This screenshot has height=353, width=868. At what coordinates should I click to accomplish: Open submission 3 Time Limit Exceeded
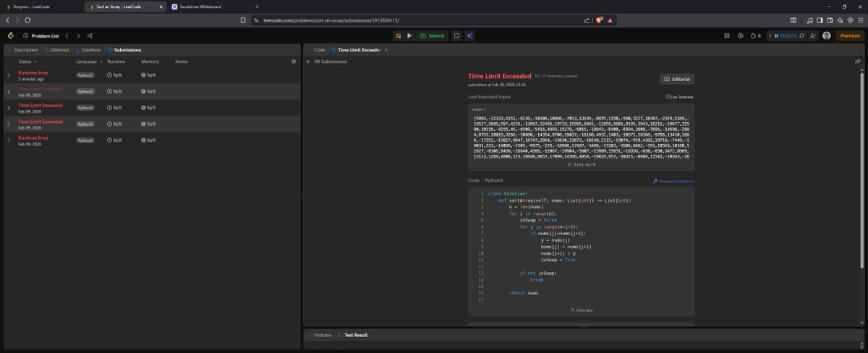tap(152, 108)
